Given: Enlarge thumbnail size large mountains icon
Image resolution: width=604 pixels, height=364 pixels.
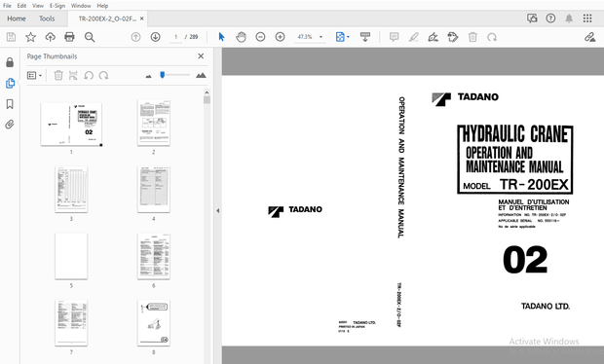Looking at the screenshot, I should (201, 75).
